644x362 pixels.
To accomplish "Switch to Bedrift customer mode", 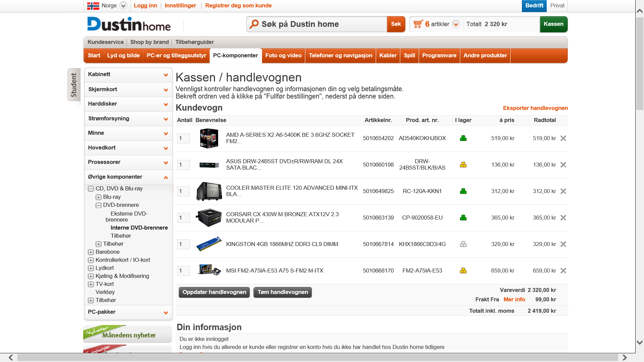I will tap(534, 6).
